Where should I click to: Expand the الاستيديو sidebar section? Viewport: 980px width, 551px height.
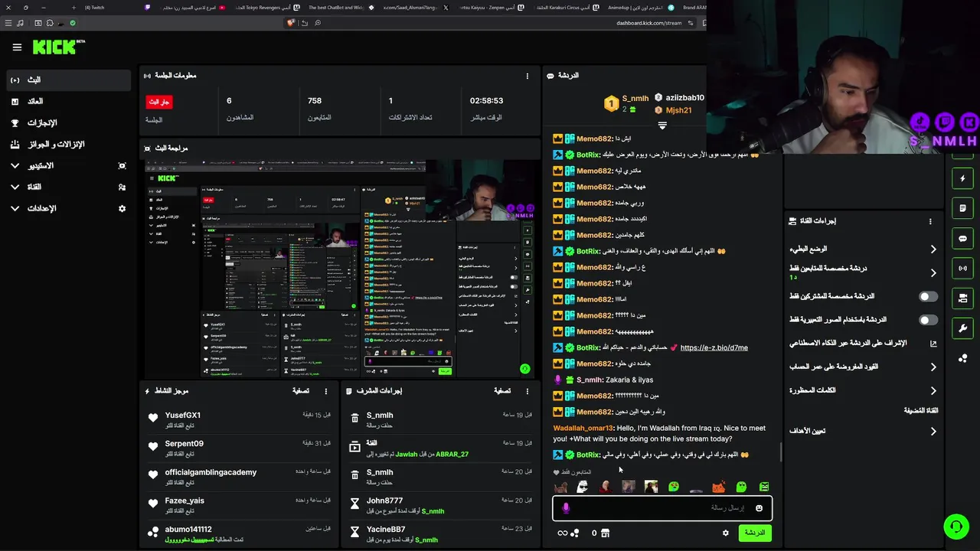pos(69,165)
